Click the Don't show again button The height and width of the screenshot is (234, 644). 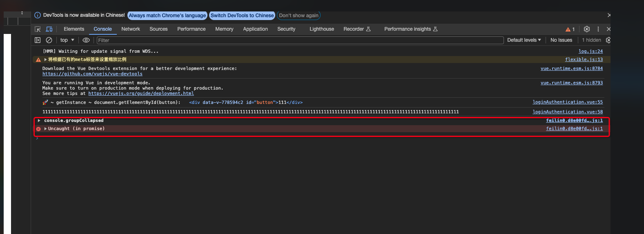pos(299,16)
